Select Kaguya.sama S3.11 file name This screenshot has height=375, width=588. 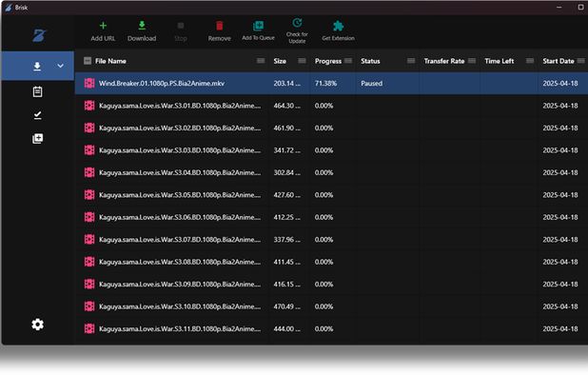[x=180, y=329]
